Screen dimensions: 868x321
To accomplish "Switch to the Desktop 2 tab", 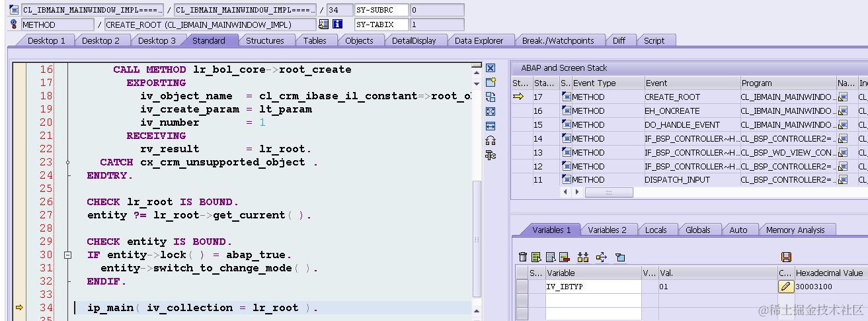I will tap(101, 40).
